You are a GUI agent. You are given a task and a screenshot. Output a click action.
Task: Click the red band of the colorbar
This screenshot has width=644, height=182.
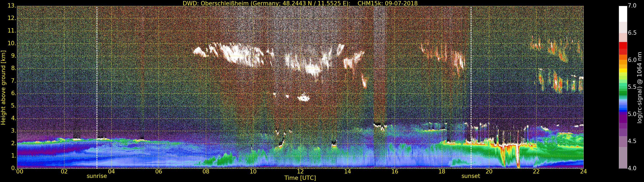[623, 48]
